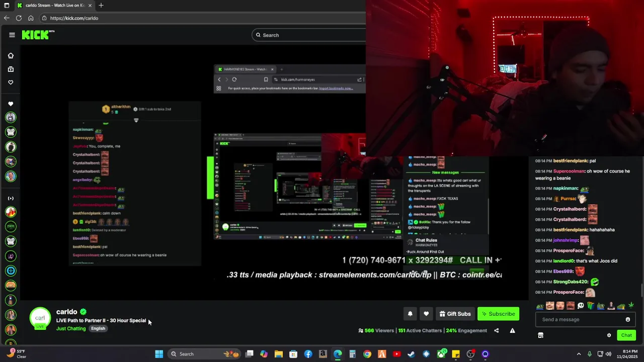Screen dimensions: 644x362
Task: Open Xbox app from taskbar
Action: click(x=441, y=354)
